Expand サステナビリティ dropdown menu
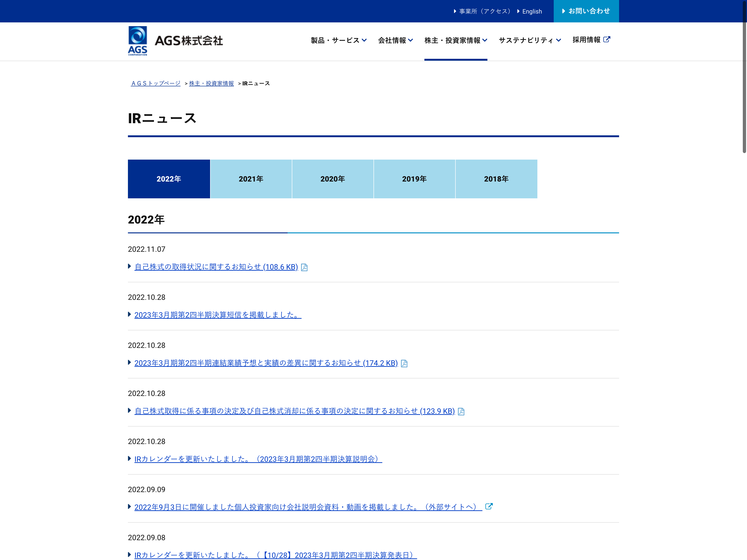Screen dimensions: 747x560 529,41
